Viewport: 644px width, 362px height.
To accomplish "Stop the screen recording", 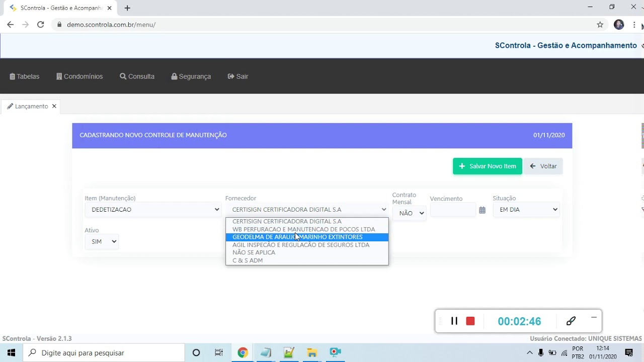I will (470, 321).
